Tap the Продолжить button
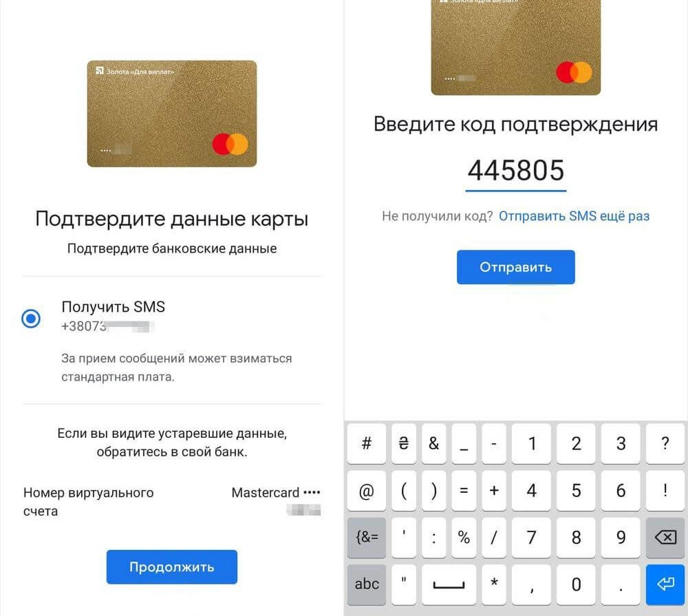Viewport: 688px width, 616px height. [x=171, y=567]
